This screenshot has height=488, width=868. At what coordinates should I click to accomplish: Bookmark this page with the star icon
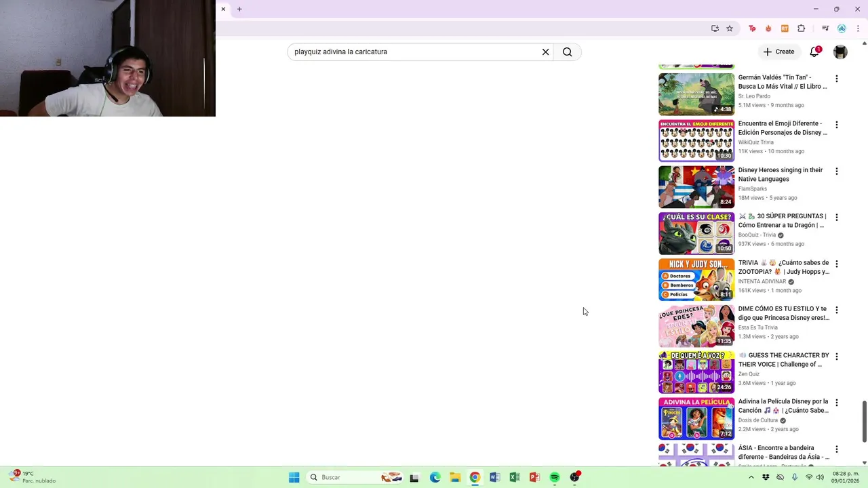730,28
